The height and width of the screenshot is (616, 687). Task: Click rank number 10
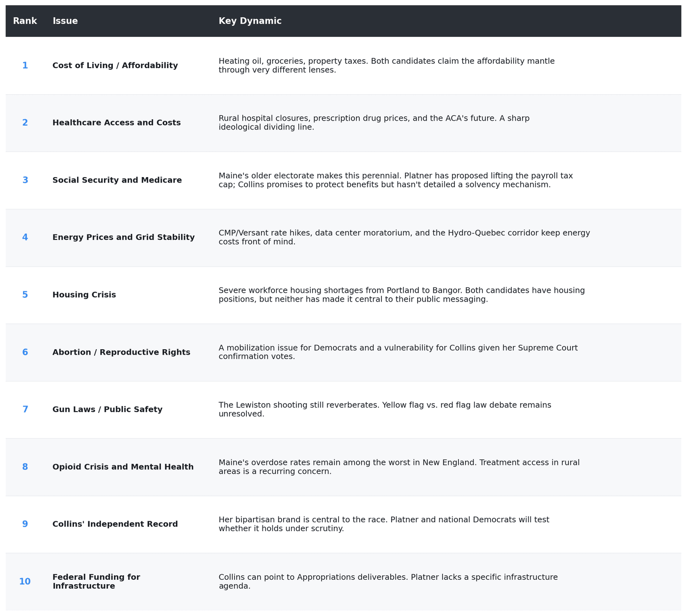(25, 582)
